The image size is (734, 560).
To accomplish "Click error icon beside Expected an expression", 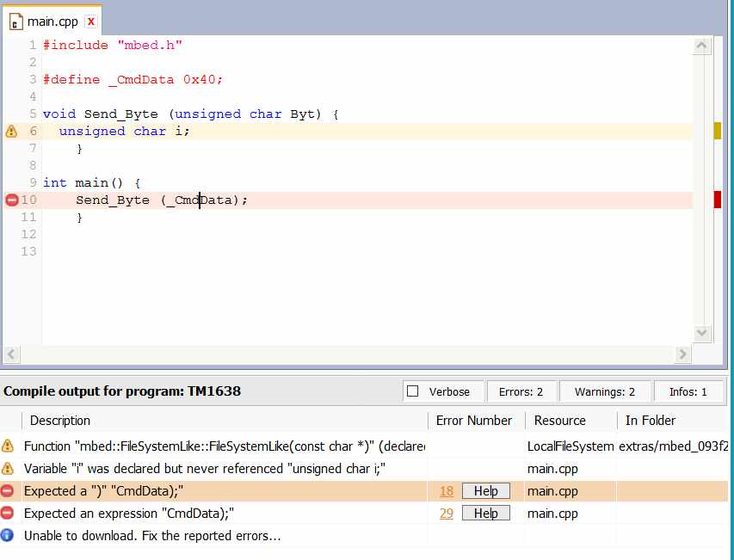I will click(x=8, y=513).
